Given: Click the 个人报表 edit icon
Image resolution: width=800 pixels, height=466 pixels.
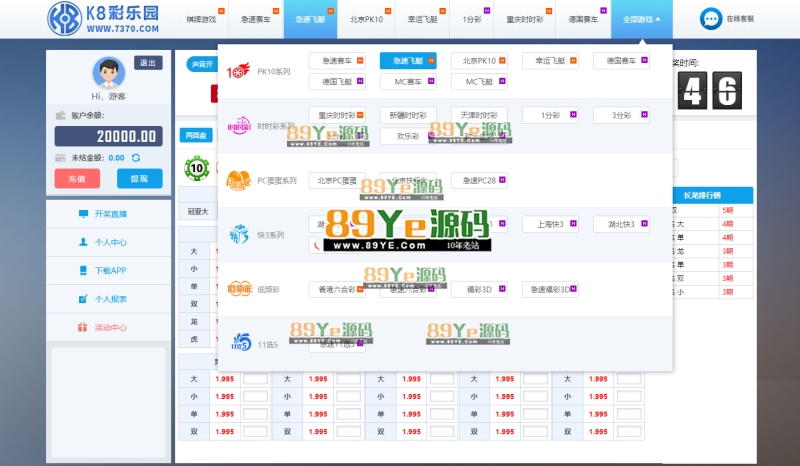Looking at the screenshot, I should 83,299.
